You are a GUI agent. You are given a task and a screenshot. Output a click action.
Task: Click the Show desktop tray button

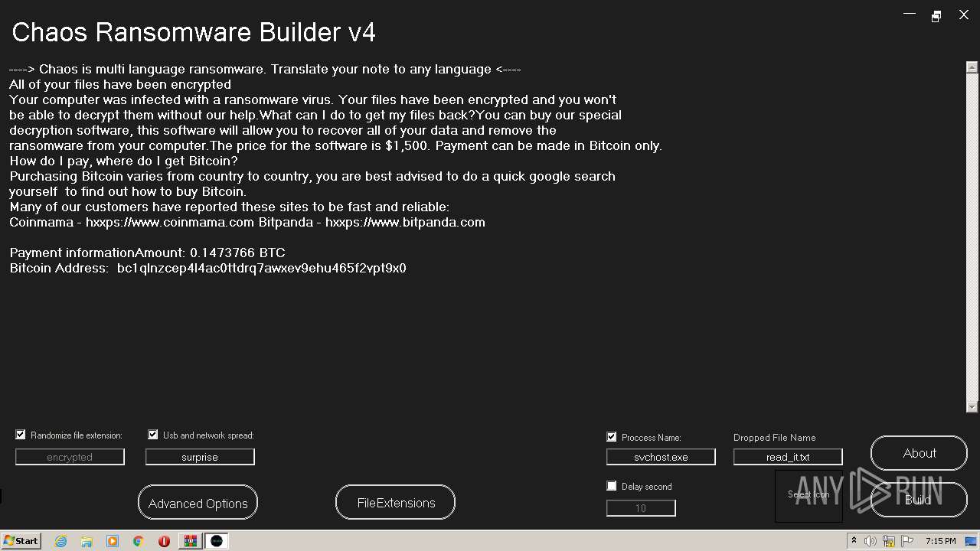[x=972, y=541]
